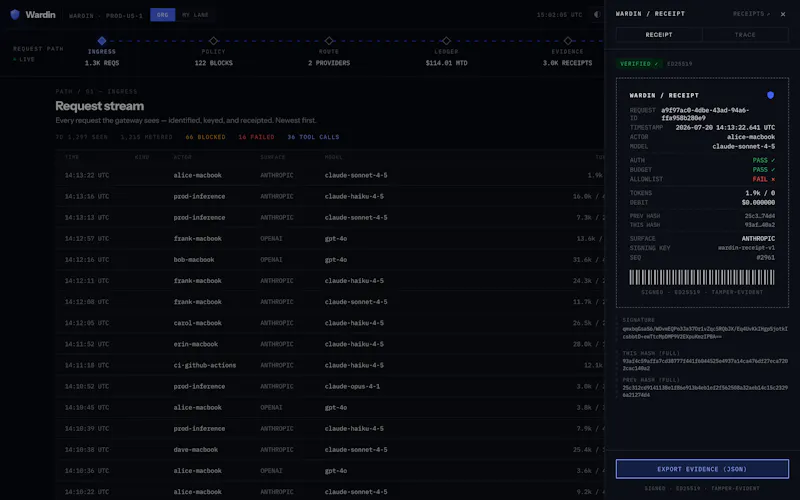Open the 14:13:16 prod-inference request row
Viewport: 800px width, 500px height.
(330, 196)
